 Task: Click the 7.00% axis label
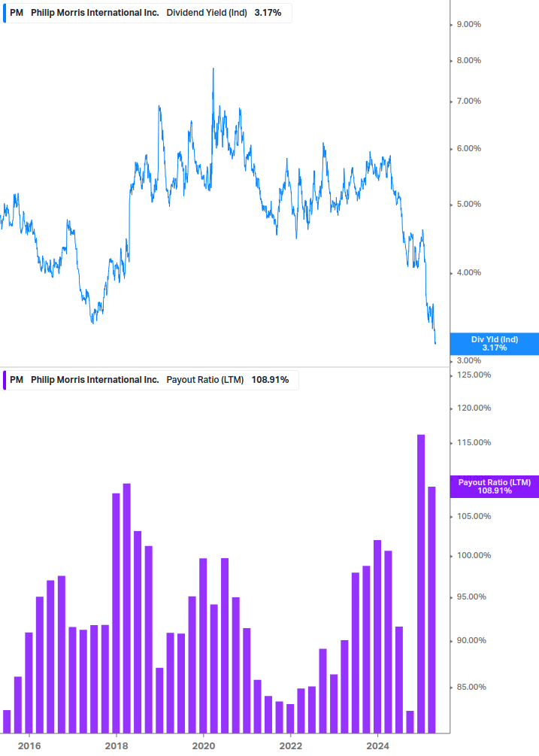coord(468,102)
